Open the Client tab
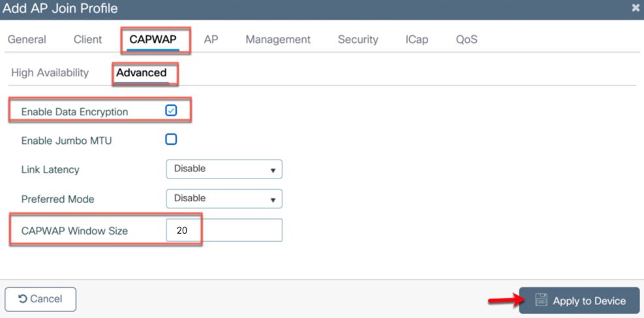 pyautogui.click(x=88, y=40)
